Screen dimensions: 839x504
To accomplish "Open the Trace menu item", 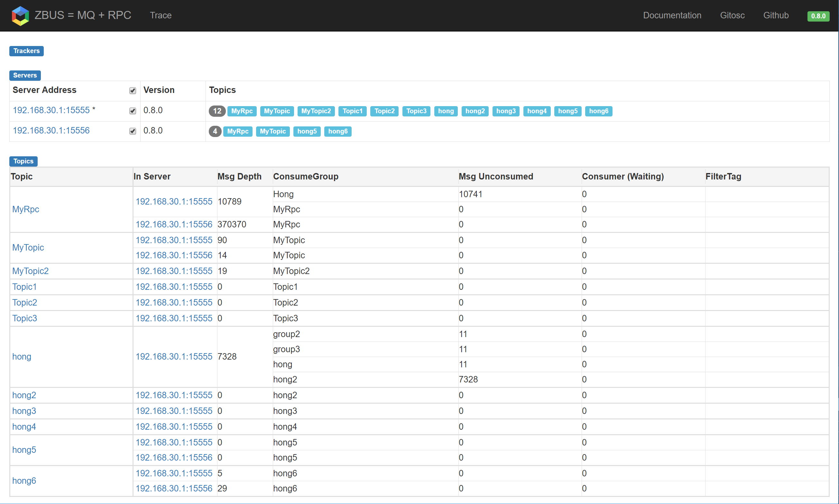I will tap(161, 15).
